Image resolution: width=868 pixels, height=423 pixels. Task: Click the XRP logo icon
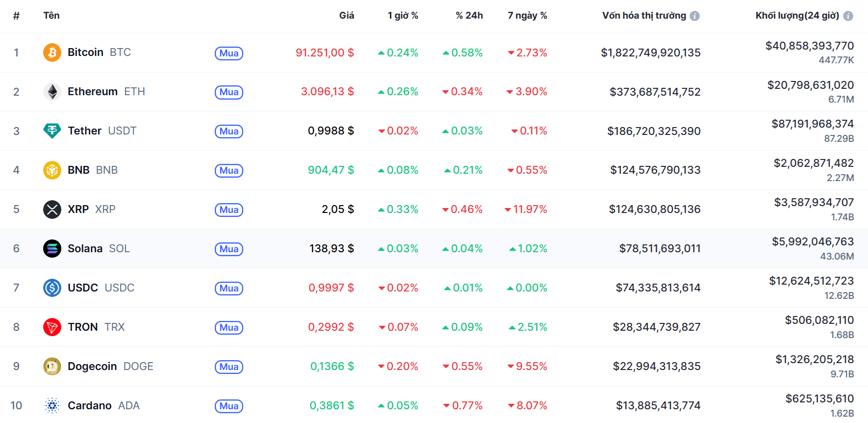pos(52,210)
